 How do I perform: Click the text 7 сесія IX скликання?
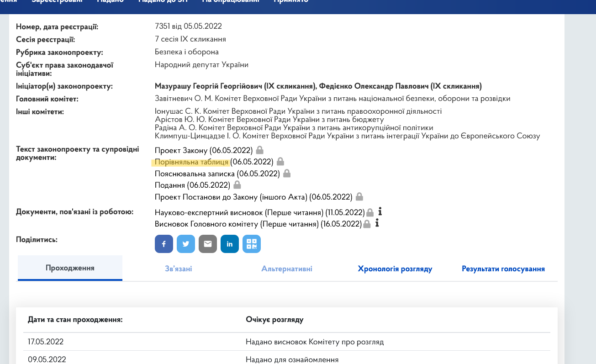point(190,39)
